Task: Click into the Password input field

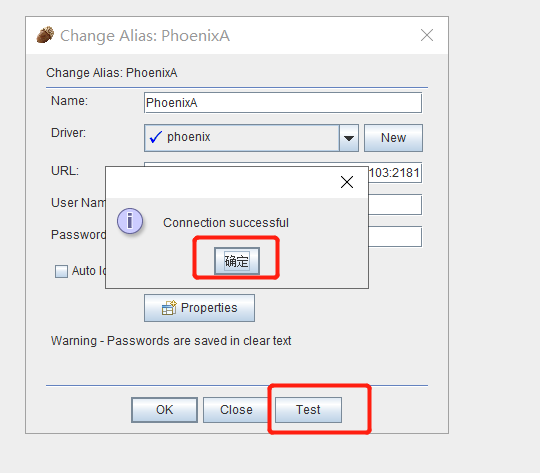Action: tap(395, 237)
